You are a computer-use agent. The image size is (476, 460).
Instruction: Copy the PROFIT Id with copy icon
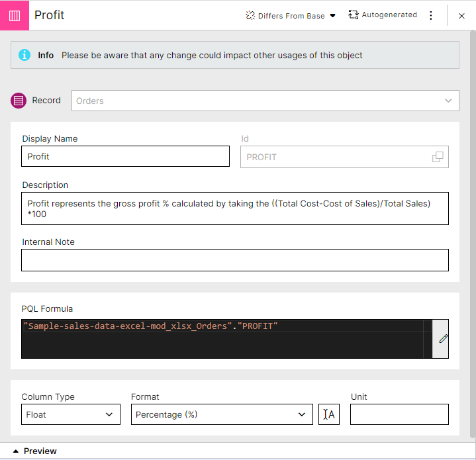tap(437, 157)
